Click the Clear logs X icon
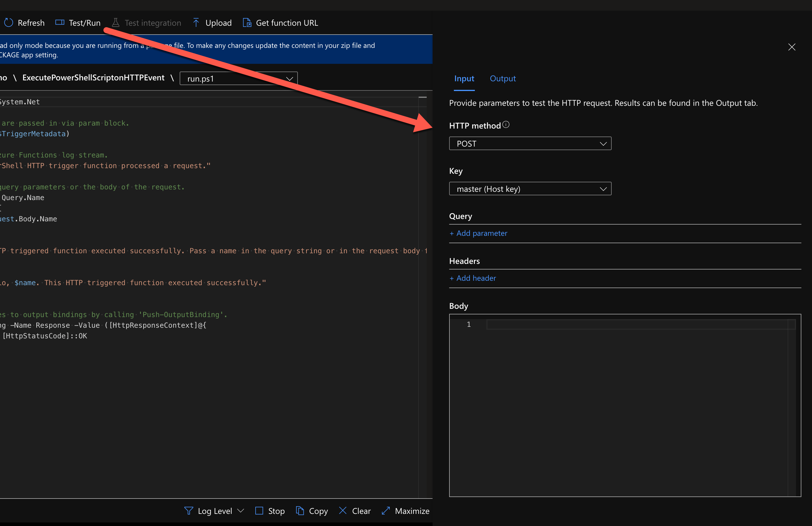812x526 pixels. click(x=342, y=511)
